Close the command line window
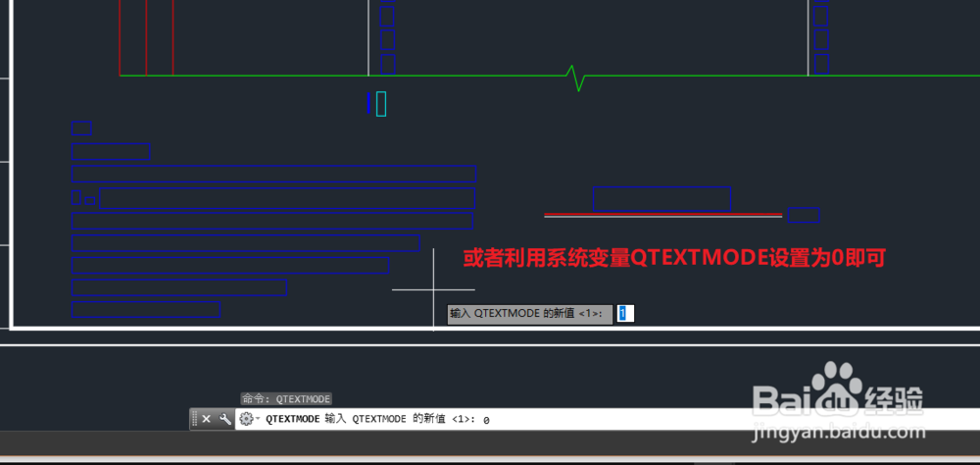The width and height of the screenshot is (980, 465). (x=206, y=419)
